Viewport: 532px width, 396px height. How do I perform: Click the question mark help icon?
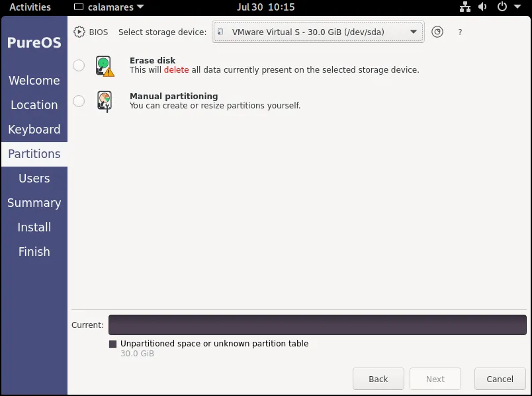pyautogui.click(x=460, y=32)
